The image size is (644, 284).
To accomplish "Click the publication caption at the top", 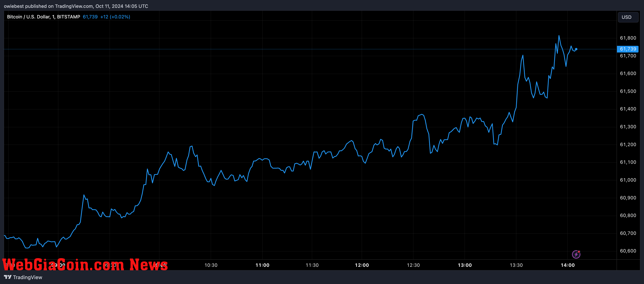I will [x=76, y=6].
